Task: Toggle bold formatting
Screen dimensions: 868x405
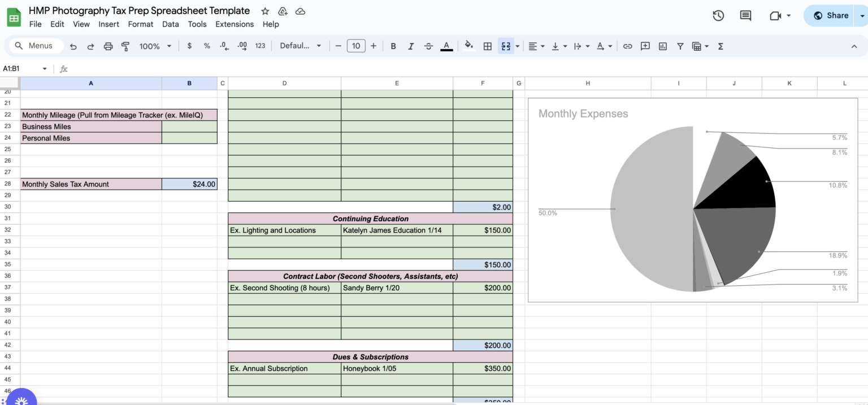Action: tap(393, 46)
